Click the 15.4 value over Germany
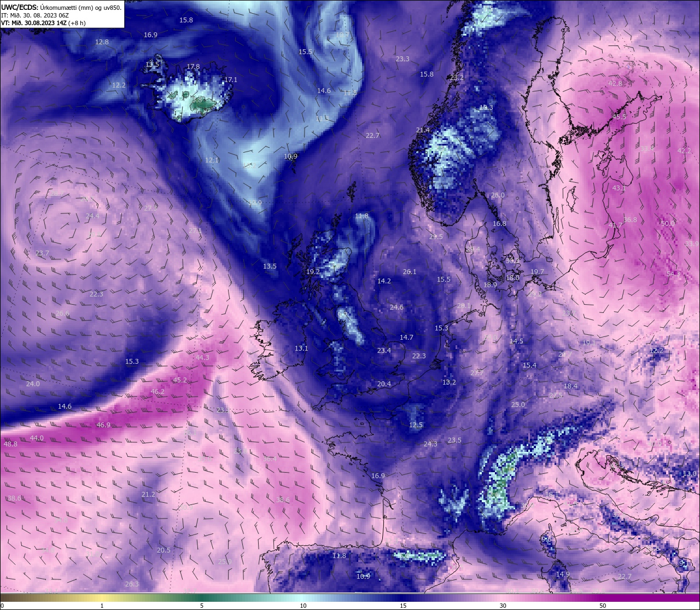The image size is (700, 610). coord(529,365)
